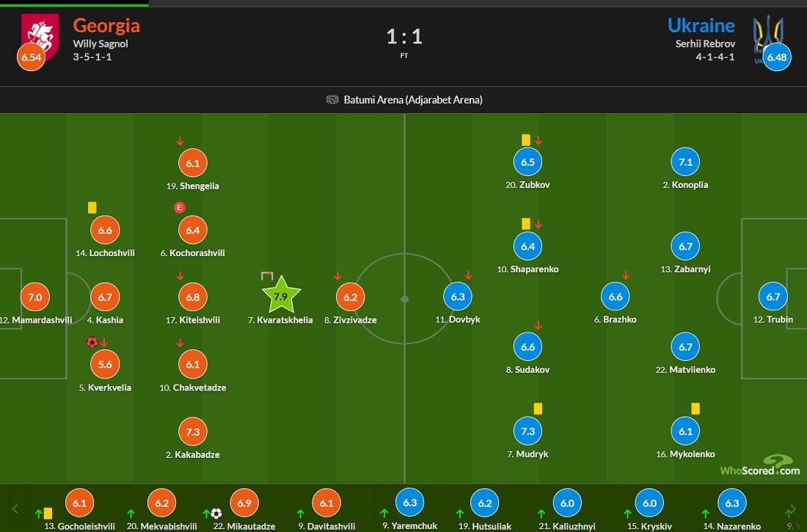This screenshot has height=532, width=807.
Task: Open the Georgia team name link
Action: pyautogui.click(x=106, y=25)
